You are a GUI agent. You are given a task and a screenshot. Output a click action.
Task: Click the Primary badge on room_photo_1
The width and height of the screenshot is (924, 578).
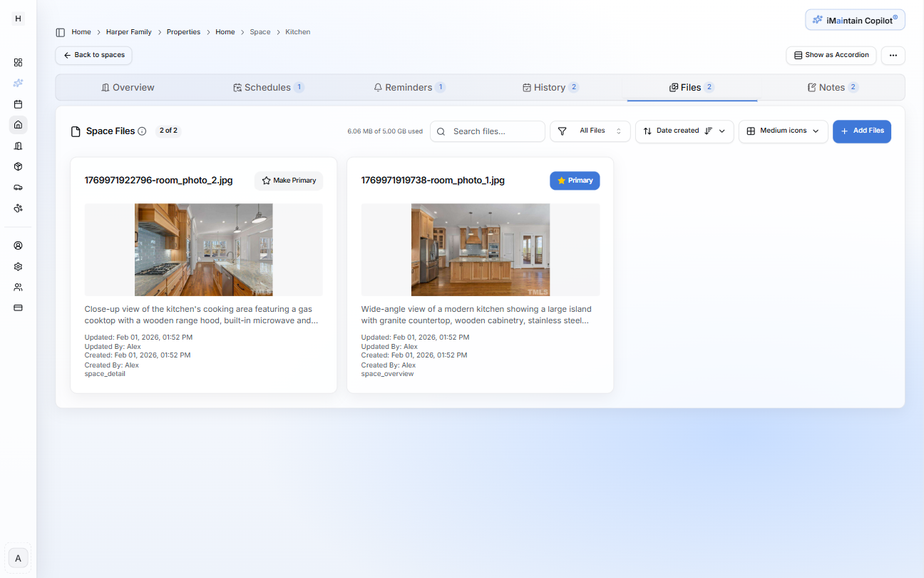click(x=575, y=181)
